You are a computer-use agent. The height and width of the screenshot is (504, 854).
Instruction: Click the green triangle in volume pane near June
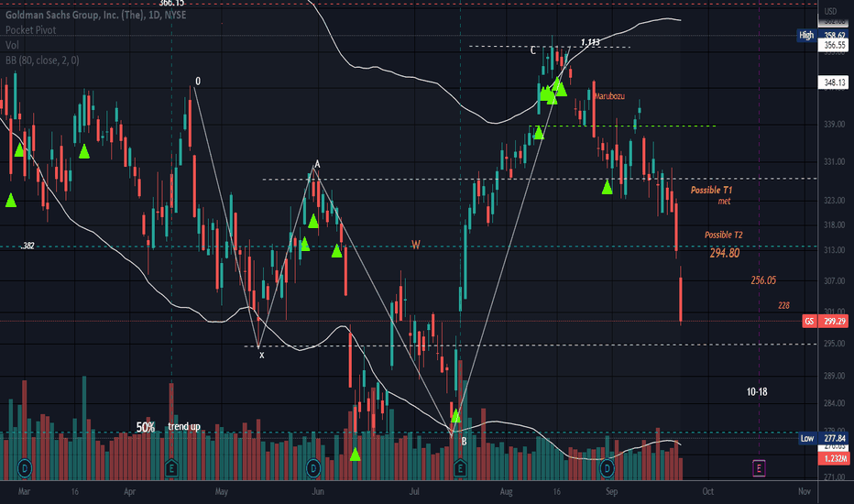click(356, 454)
